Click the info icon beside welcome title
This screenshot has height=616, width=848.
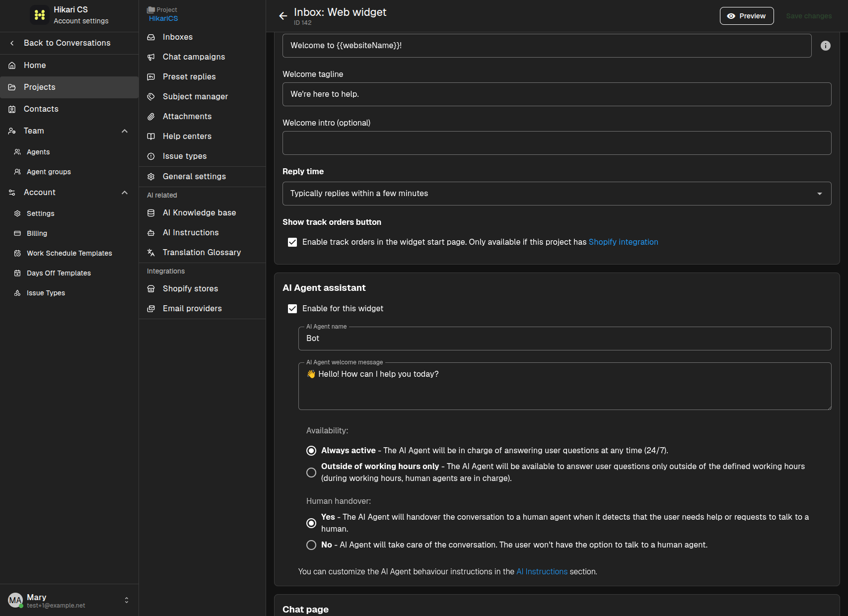click(x=826, y=46)
